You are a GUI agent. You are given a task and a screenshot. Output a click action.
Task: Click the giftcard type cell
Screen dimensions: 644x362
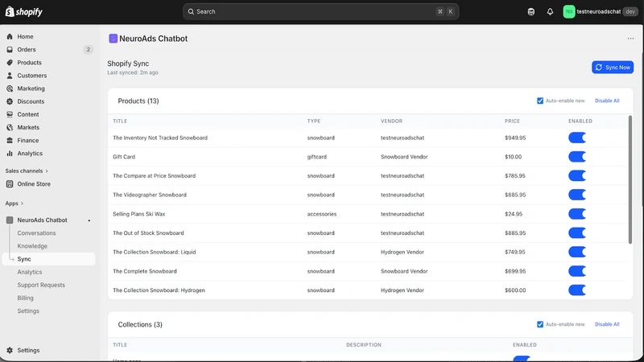(x=316, y=157)
